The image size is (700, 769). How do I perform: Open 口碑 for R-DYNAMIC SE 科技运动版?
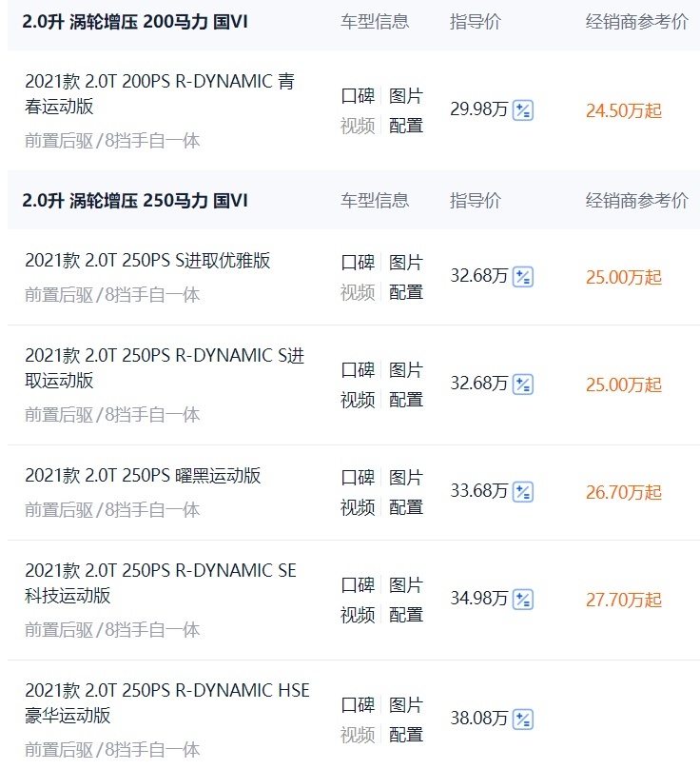pyautogui.click(x=358, y=584)
